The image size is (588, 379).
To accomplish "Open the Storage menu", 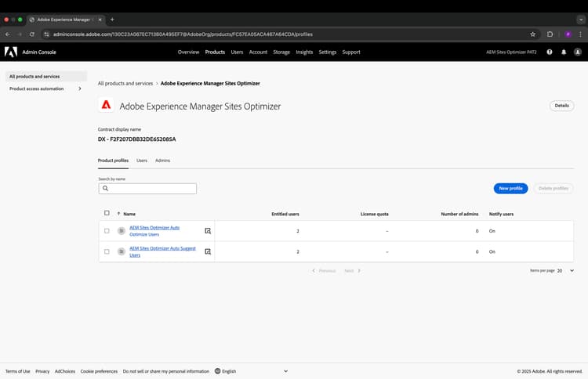I will pos(281,52).
